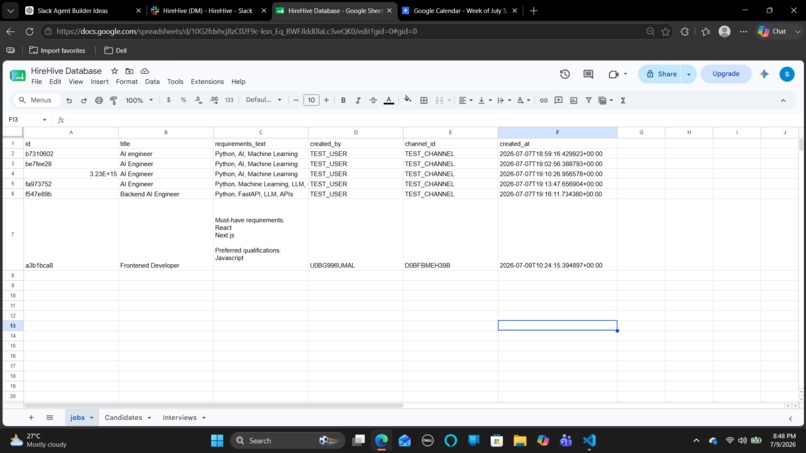This screenshot has height=453, width=806.
Task: Open Visual Studio Code from taskbar
Action: coord(589,441)
